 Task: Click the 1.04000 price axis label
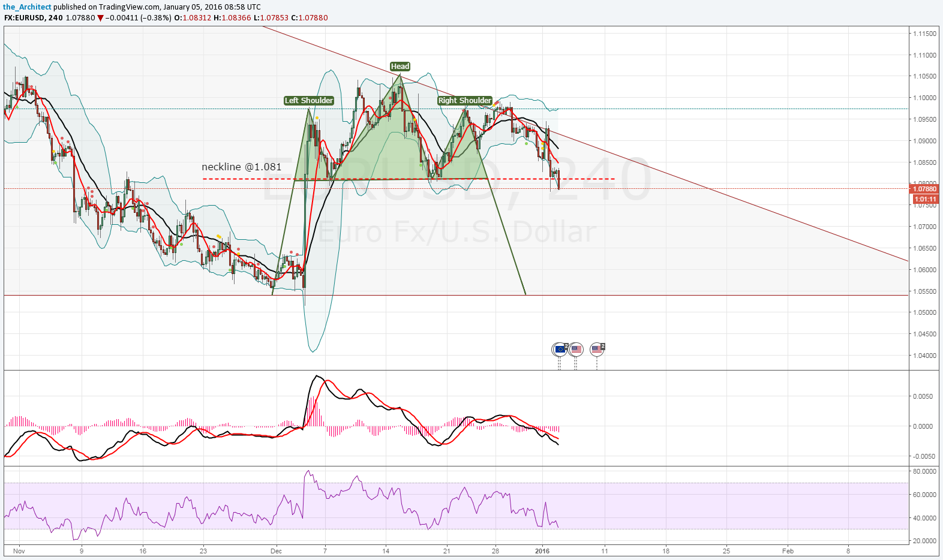[924, 356]
